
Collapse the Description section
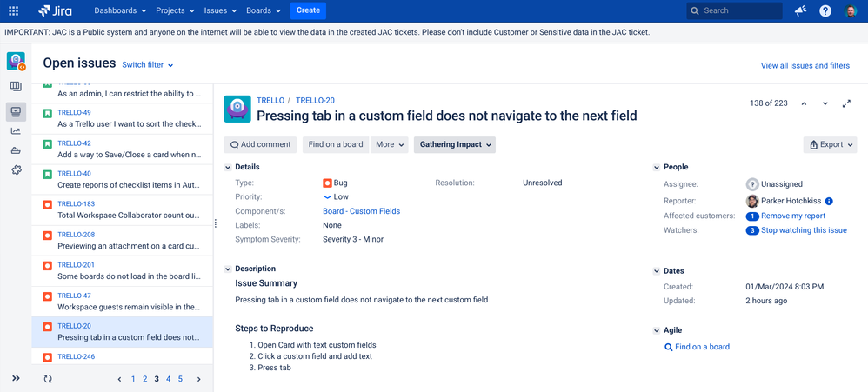(x=228, y=269)
